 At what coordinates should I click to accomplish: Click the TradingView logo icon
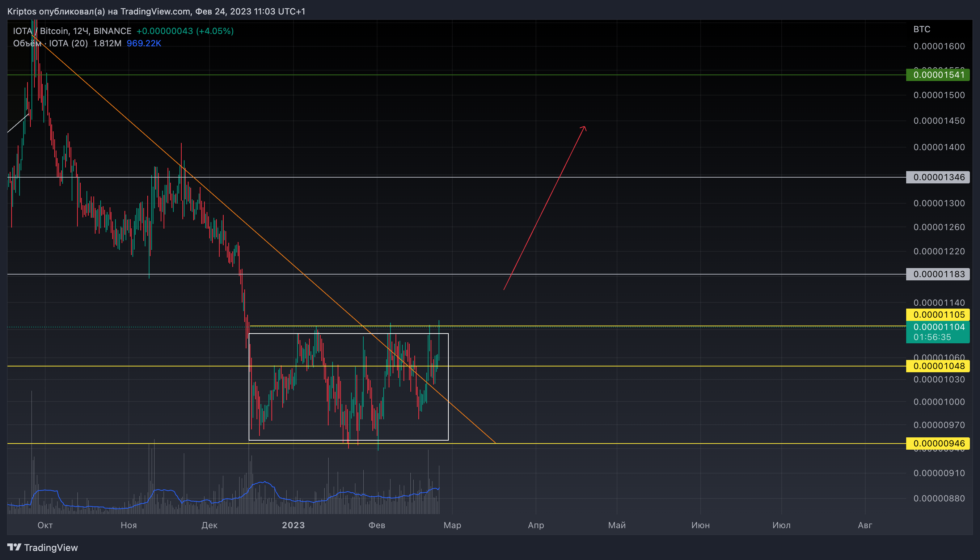14,547
